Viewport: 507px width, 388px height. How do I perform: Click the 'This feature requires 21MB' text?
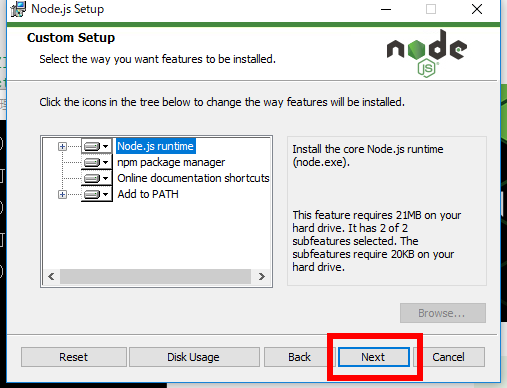pos(377,241)
